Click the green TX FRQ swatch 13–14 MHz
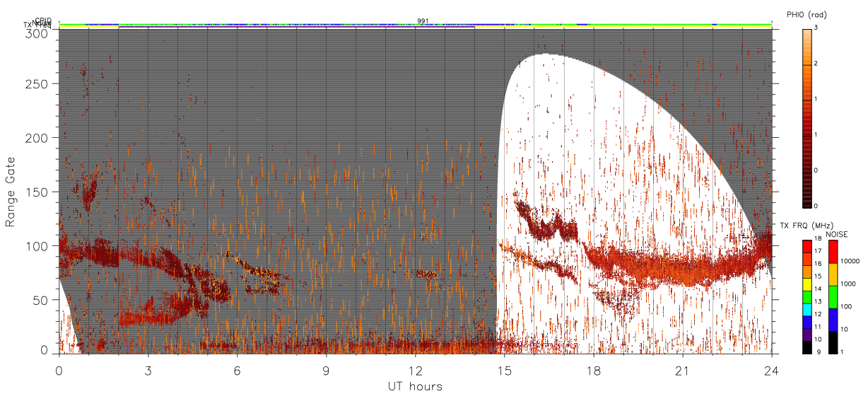Image resolution: width=868 pixels, height=401 pixels. pyautogui.click(x=807, y=297)
